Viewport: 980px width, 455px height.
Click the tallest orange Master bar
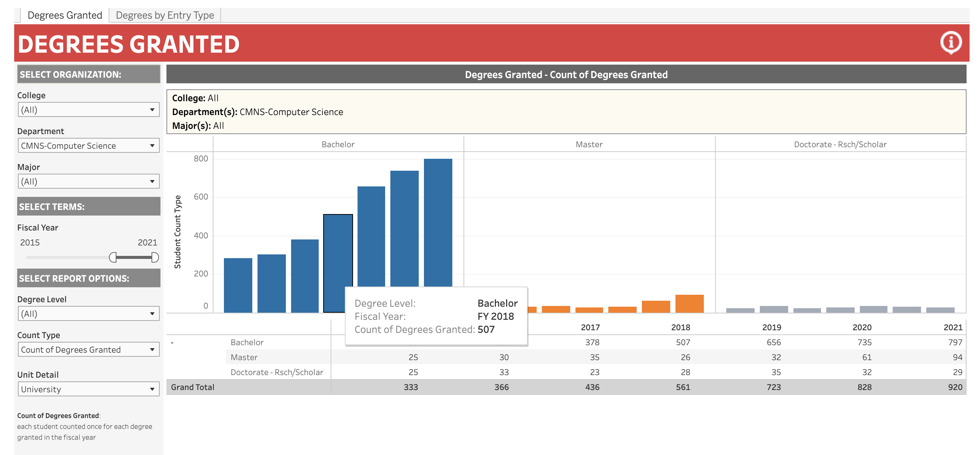(689, 303)
